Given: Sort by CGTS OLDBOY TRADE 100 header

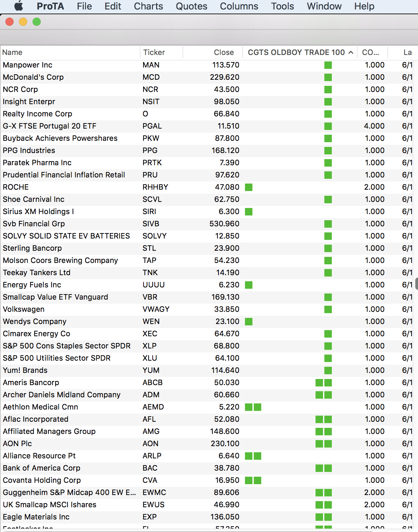Looking at the screenshot, I should click(300, 52).
